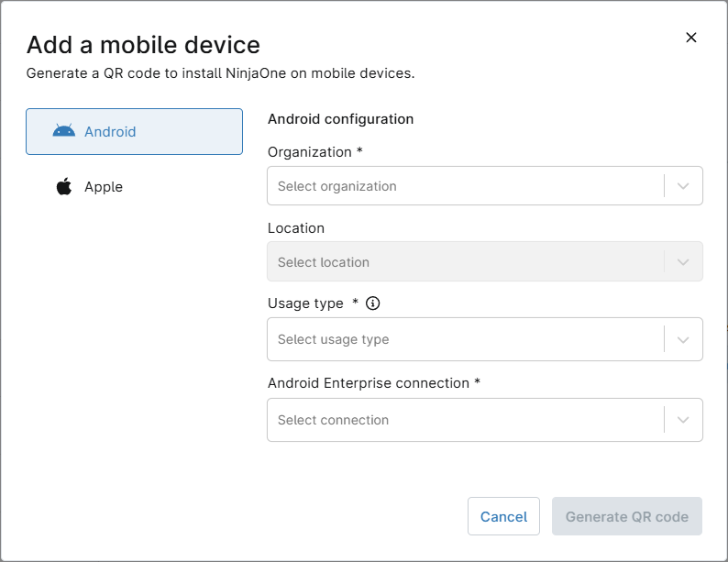Expand the Android Enterprise connection chevron

pyautogui.click(x=683, y=420)
